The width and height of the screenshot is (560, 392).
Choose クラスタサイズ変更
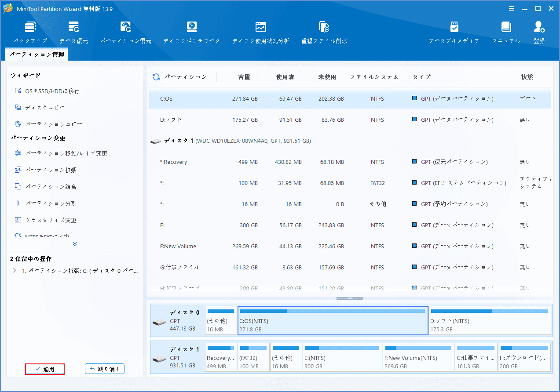point(45,220)
